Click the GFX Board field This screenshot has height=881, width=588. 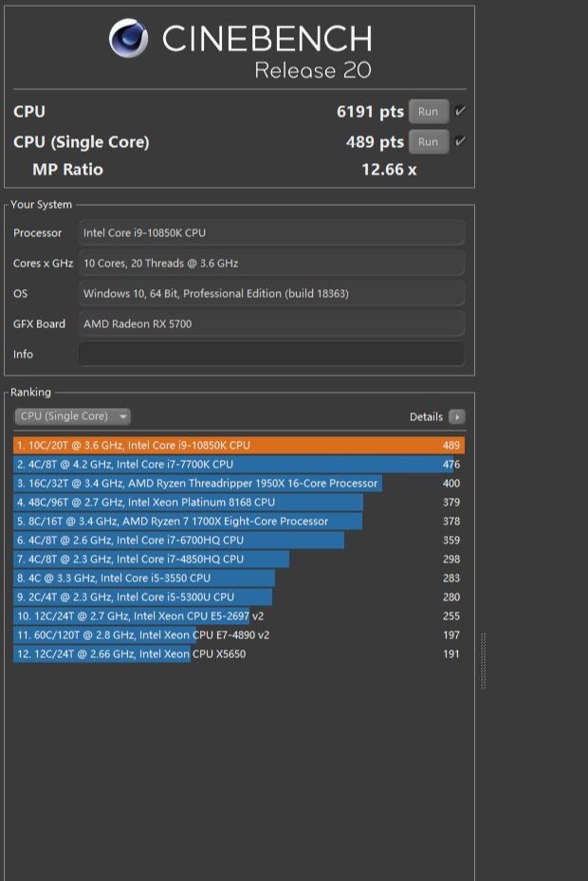point(271,324)
